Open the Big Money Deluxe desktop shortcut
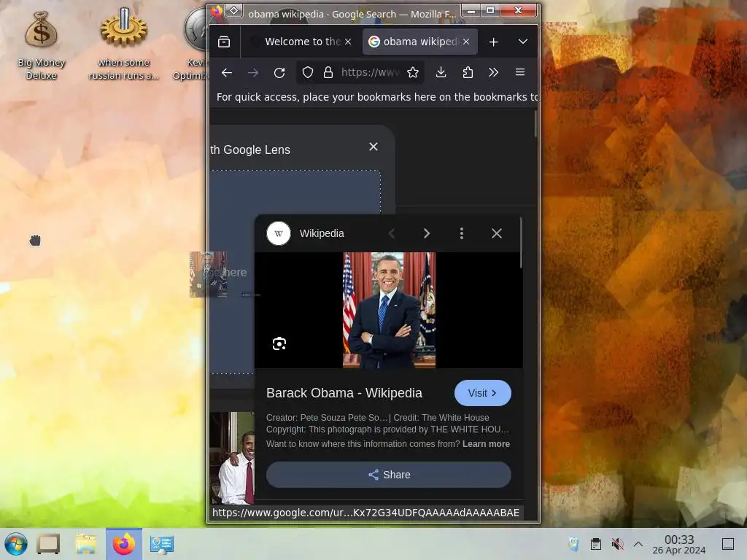The image size is (747, 560). [x=41, y=45]
